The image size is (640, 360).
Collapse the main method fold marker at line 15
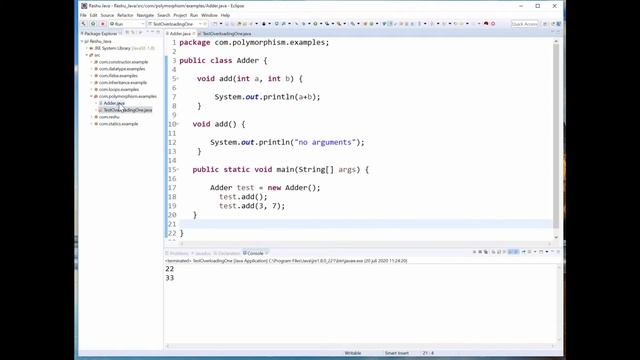tap(178, 169)
